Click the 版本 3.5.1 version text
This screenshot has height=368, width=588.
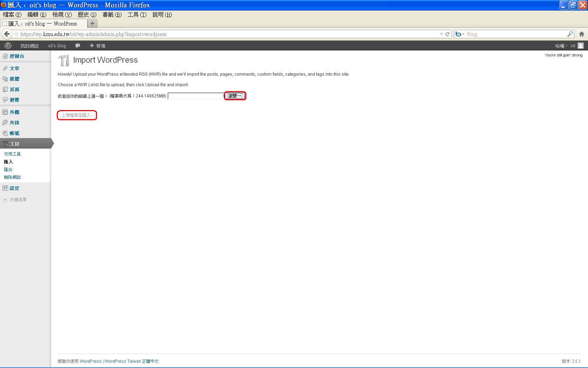(x=571, y=361)
